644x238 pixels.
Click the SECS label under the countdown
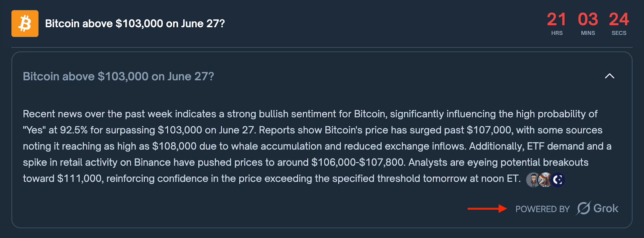(x=619, y=33)
